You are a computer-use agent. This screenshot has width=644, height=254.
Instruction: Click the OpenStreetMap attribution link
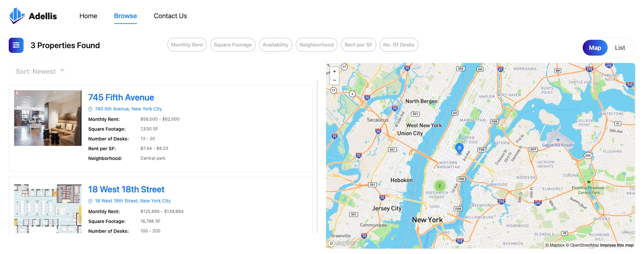point(582,245)
